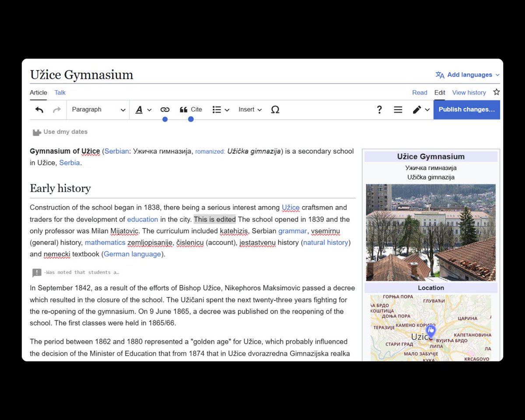Click the blue dot under the link icon
The image size is (525, 420).
(165, 119)
